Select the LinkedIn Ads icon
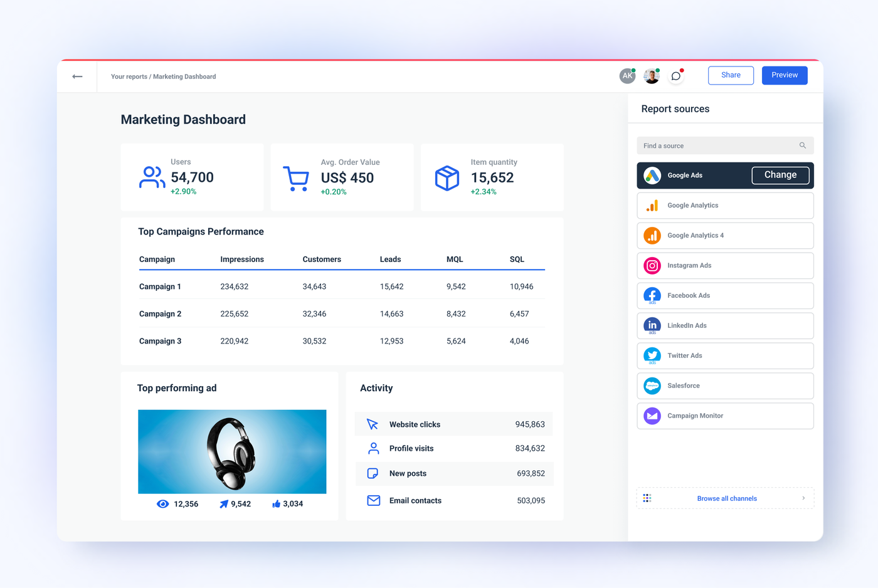The image size is (878, 588). pos(652,325)
